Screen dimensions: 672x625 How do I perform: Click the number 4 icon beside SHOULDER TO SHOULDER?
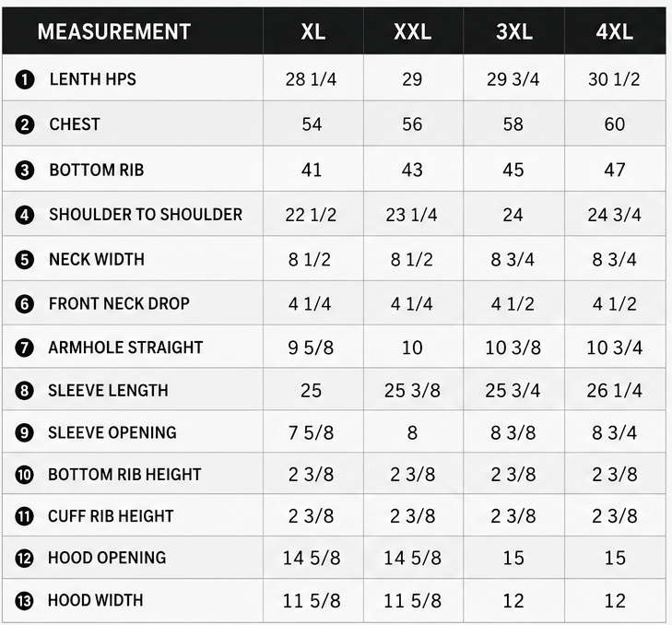click(x=25, y=215)
